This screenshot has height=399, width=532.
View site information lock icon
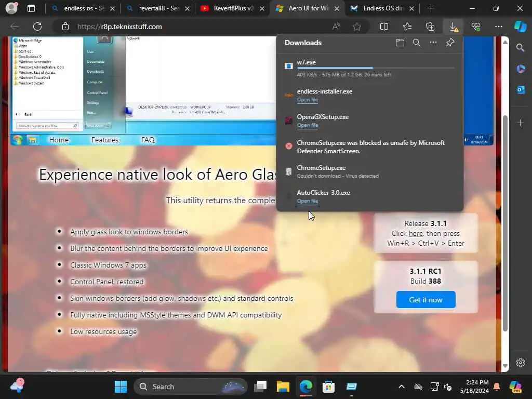click(x=65, y=26)
